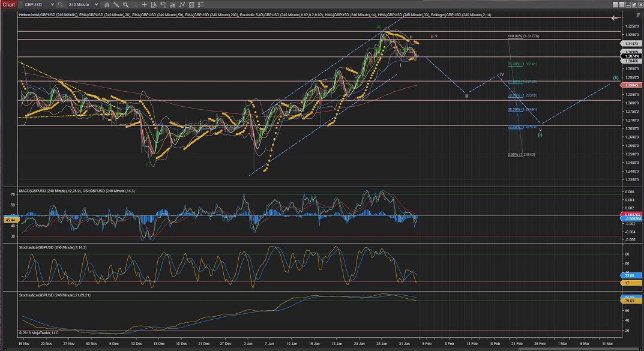Open the data box document icon
Image resolution: width=644 pixels, height=351 pixels.
pos(154,5)
